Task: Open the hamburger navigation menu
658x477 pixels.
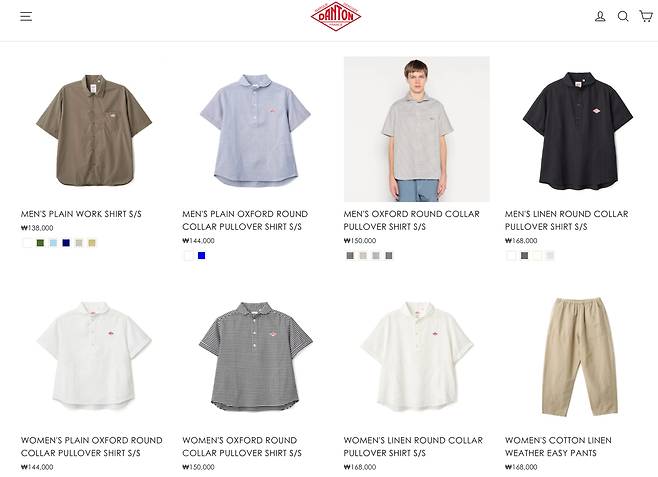Action: click(26, 16)
